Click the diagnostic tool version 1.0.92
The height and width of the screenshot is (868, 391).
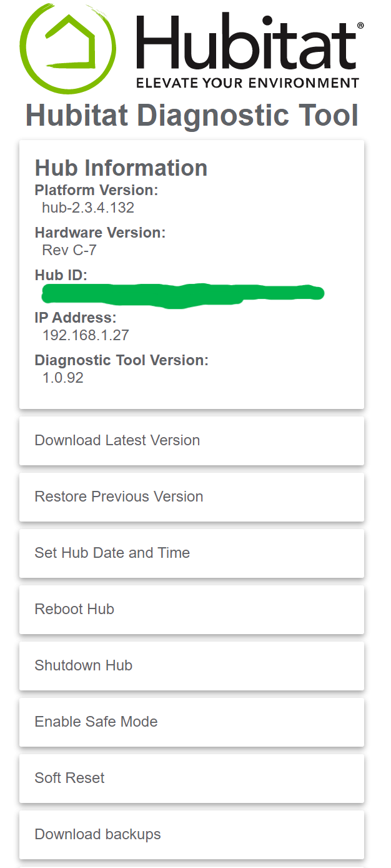pyautogui.click(x=63, y=378)
